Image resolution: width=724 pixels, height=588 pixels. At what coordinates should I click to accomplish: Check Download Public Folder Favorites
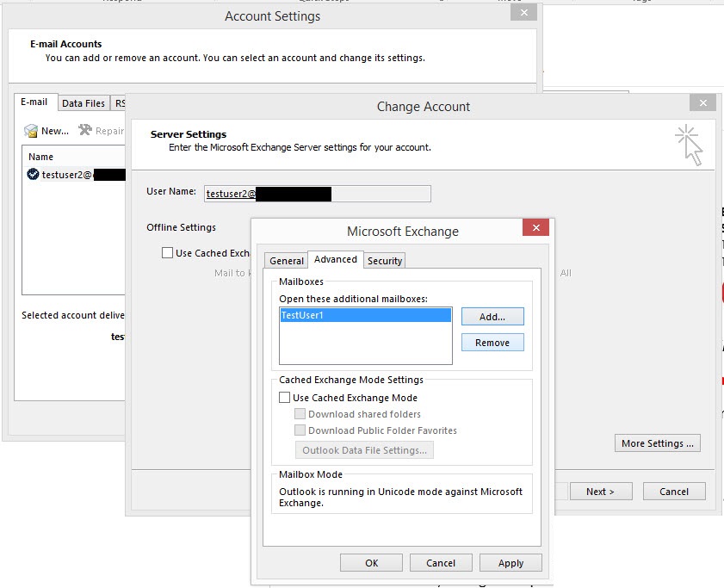coord(300,430)
